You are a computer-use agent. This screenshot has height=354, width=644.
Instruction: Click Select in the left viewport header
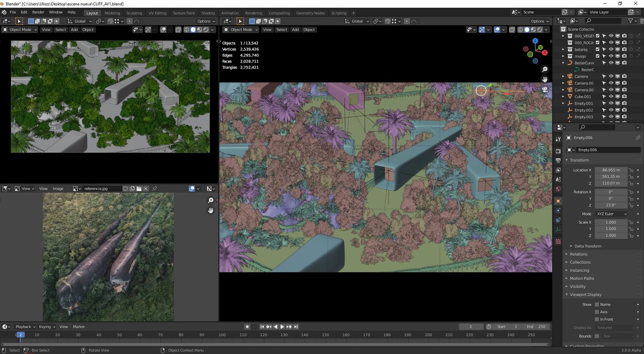61,30
